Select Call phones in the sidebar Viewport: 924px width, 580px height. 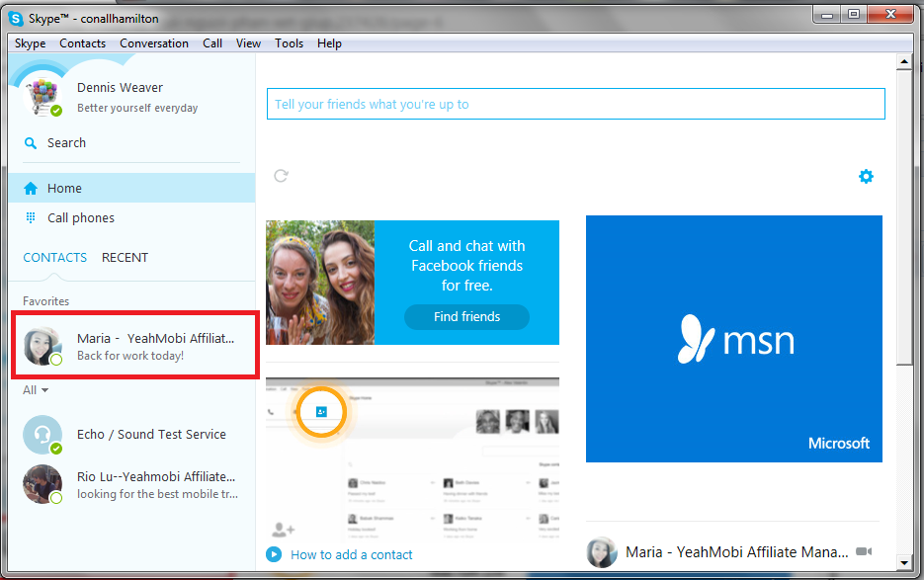[x=132, y=218]
